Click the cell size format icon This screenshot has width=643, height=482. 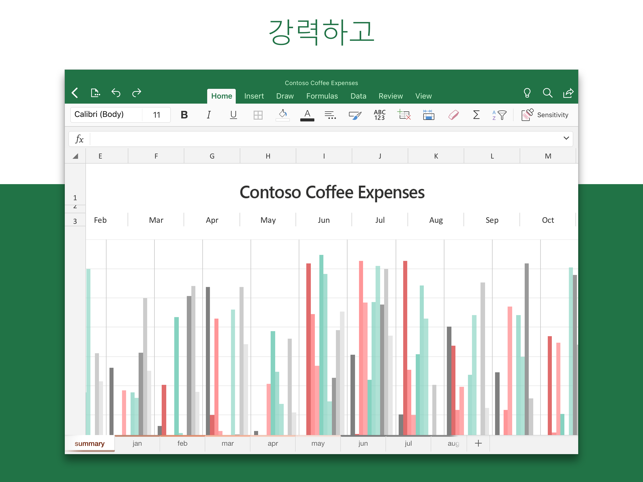click(429, 115)
